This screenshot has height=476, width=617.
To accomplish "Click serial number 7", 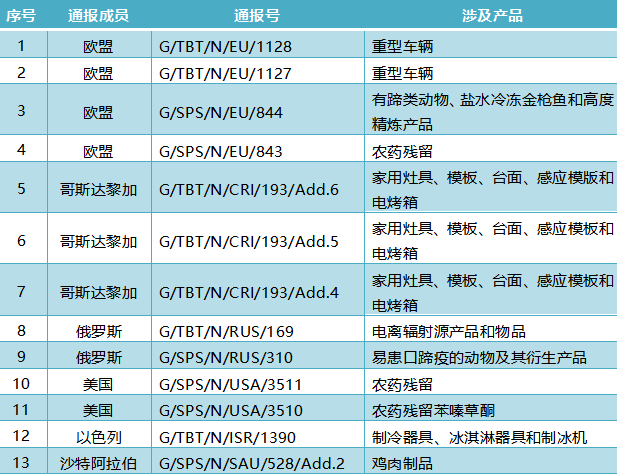I will click(21, 292).
